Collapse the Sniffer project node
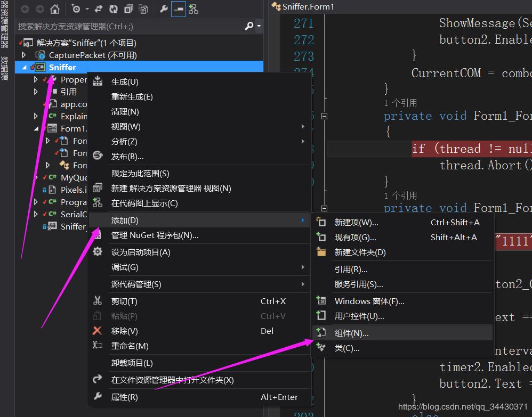This screenshot has width=532, height=417. point(24,68)
